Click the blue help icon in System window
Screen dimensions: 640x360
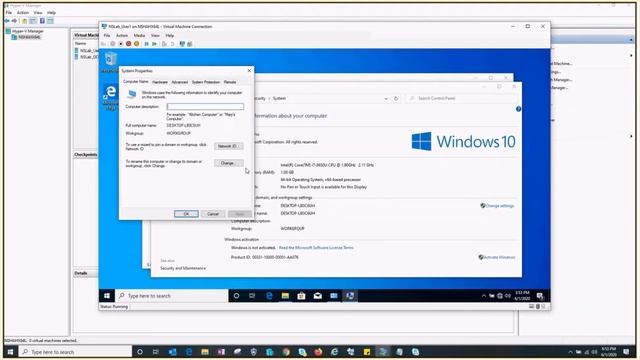518,109
